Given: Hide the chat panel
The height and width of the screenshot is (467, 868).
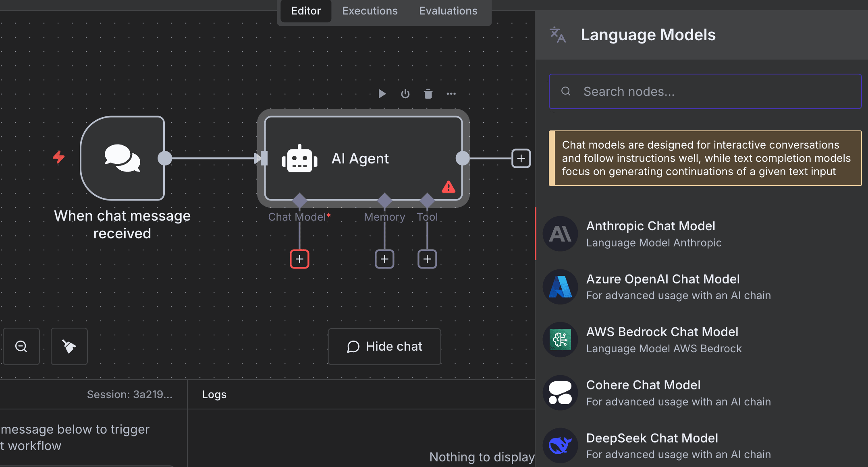Looking at the screenshot, I should pyautogui.click(x=384, y=346).
